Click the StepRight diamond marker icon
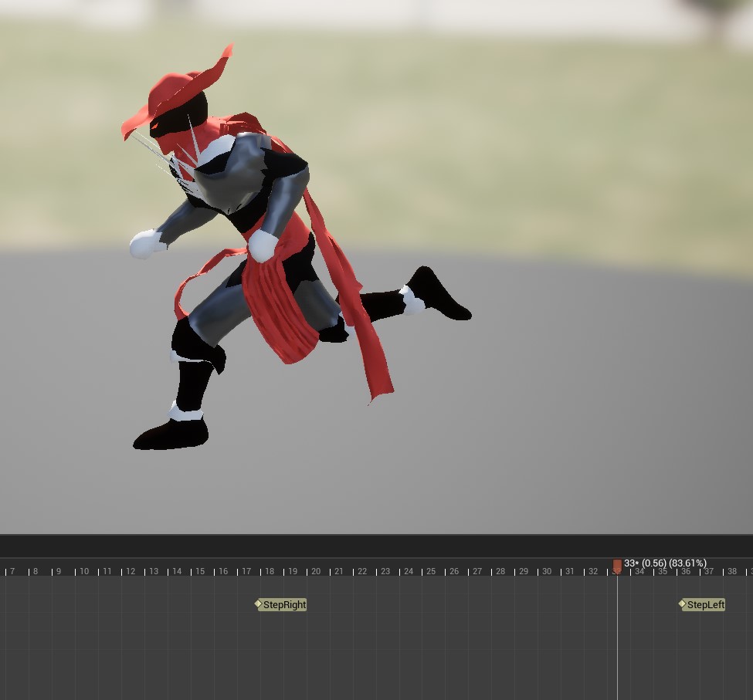 [x=259, y=604]
